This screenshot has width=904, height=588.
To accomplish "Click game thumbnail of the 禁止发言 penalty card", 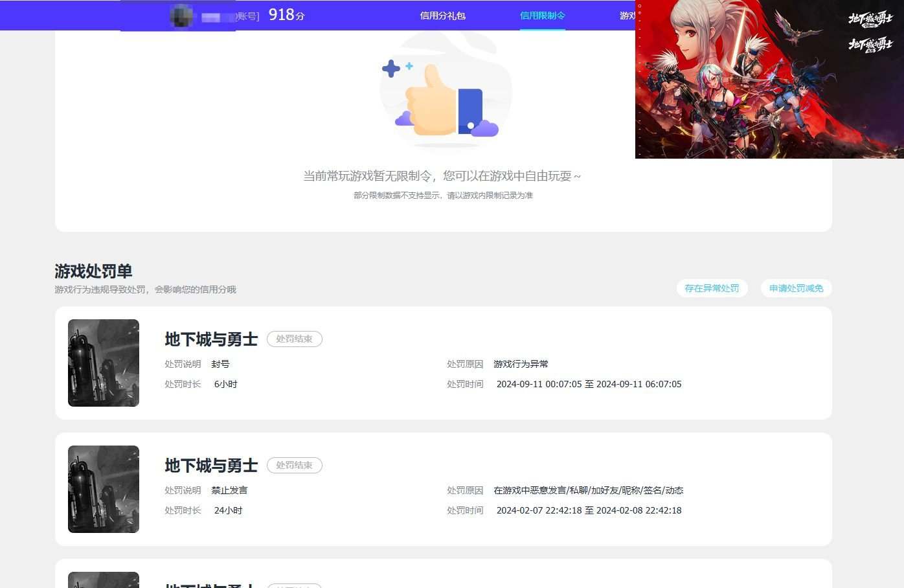I will coord(104,489).
